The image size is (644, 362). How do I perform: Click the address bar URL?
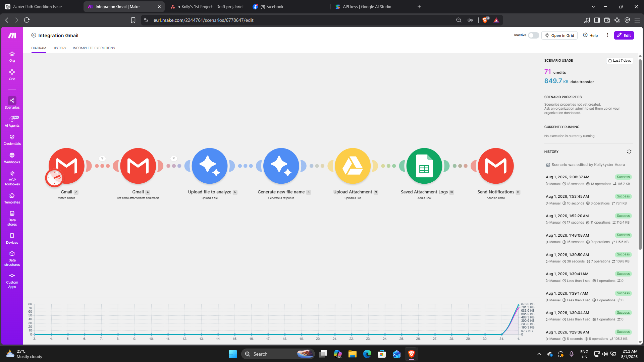tap(203, 20)
